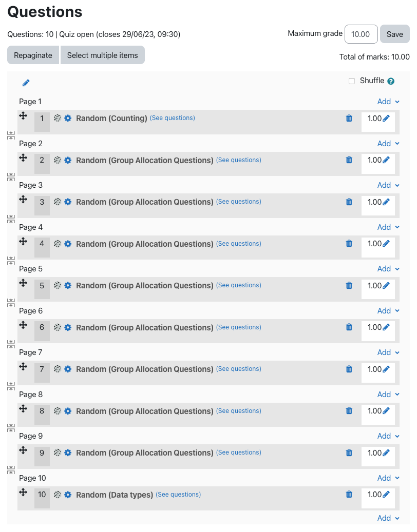This screenshot has width=417, height=532.
Task: Open settings gear for question 2
Action: coord(68,160)
